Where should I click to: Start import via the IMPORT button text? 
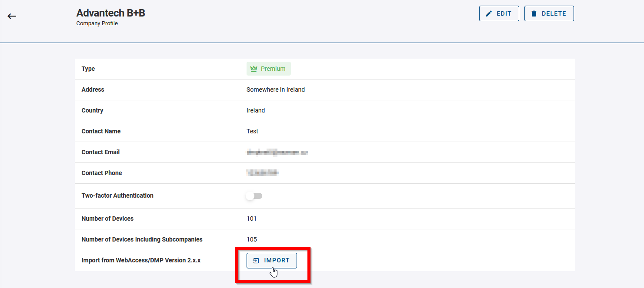pos(277,261)
